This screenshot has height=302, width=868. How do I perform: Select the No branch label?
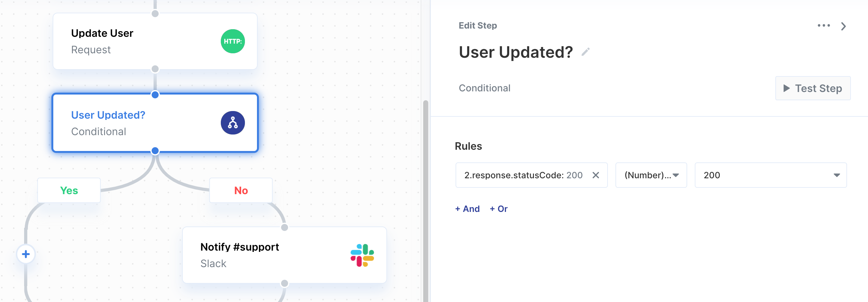[241, 190]
